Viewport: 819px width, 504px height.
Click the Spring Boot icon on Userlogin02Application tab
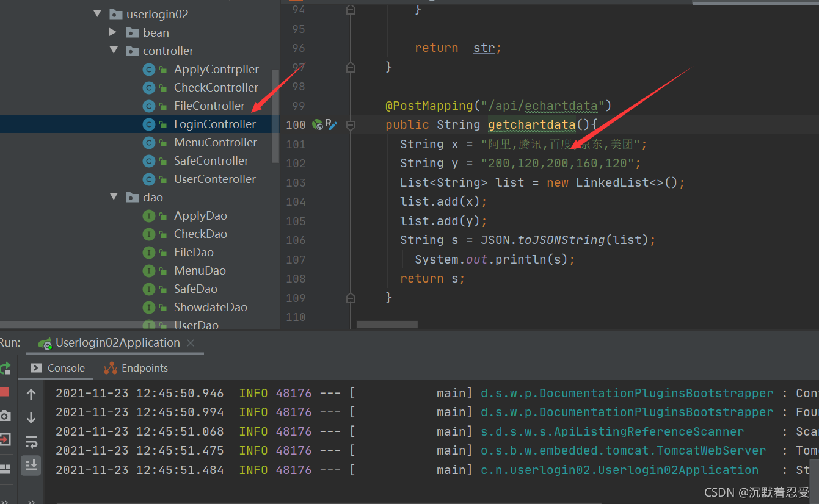(45, 343)
